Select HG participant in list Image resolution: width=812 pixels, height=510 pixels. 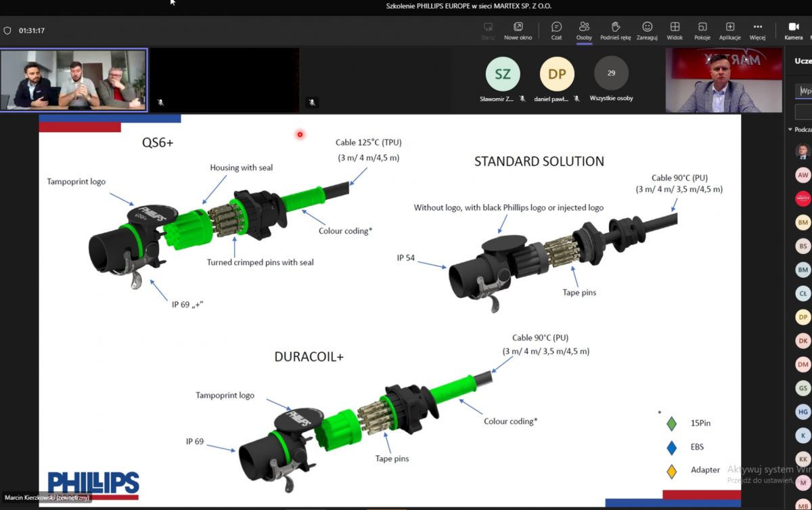(803, 412)
